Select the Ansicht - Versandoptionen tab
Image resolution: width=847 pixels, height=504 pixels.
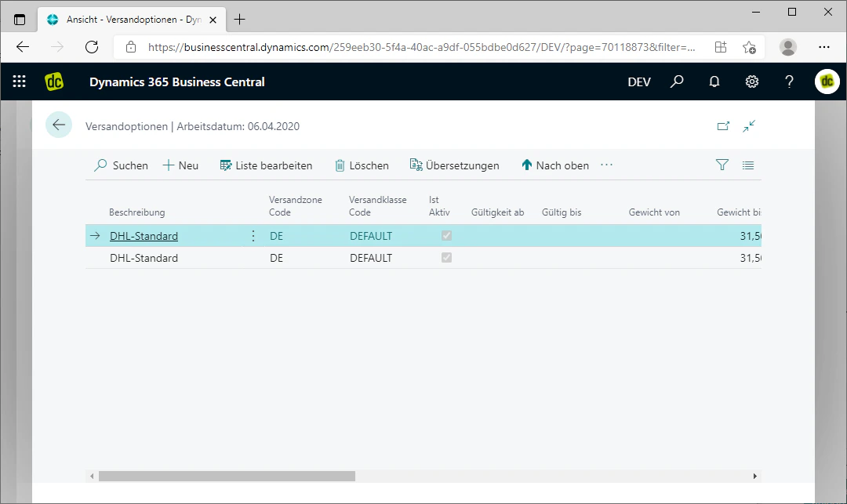(132, 20)
